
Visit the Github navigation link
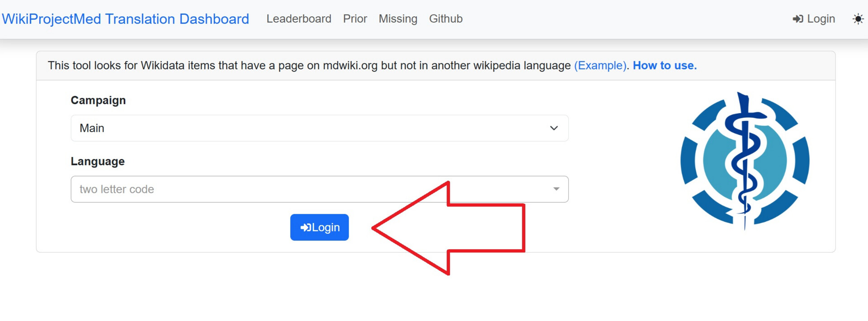click(x=446, y=19)
